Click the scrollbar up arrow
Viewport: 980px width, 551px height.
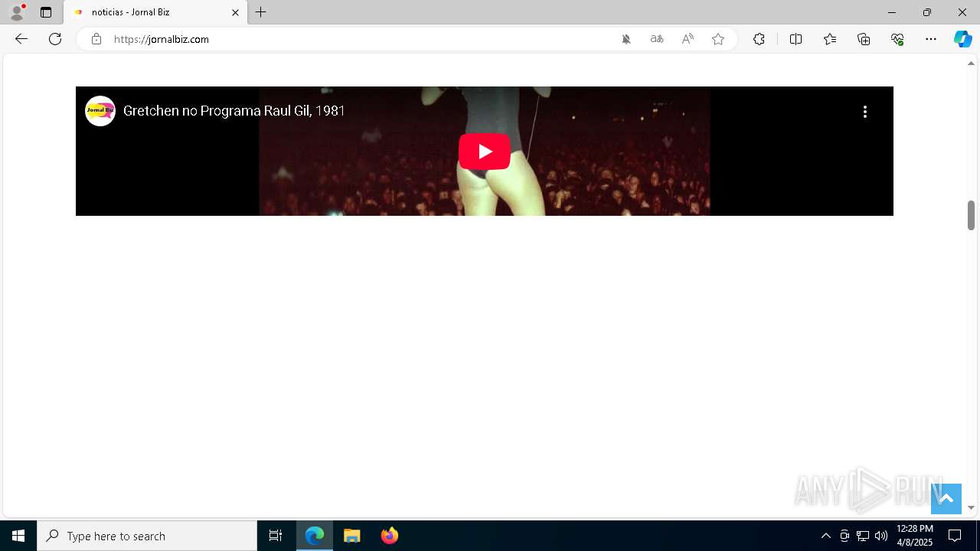971,64
